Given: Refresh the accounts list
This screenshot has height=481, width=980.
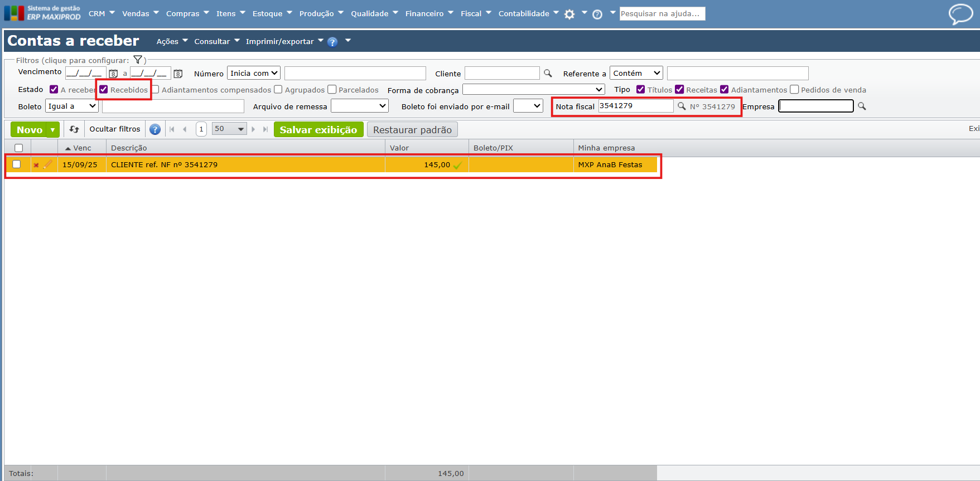Looking at the screenshot, I should point(74,129).
